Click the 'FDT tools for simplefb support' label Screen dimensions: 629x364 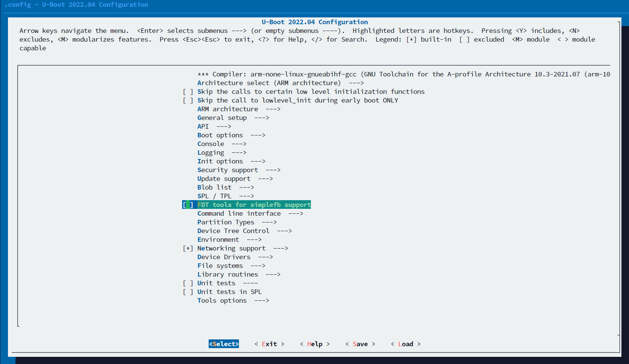(x=254, y=205)
